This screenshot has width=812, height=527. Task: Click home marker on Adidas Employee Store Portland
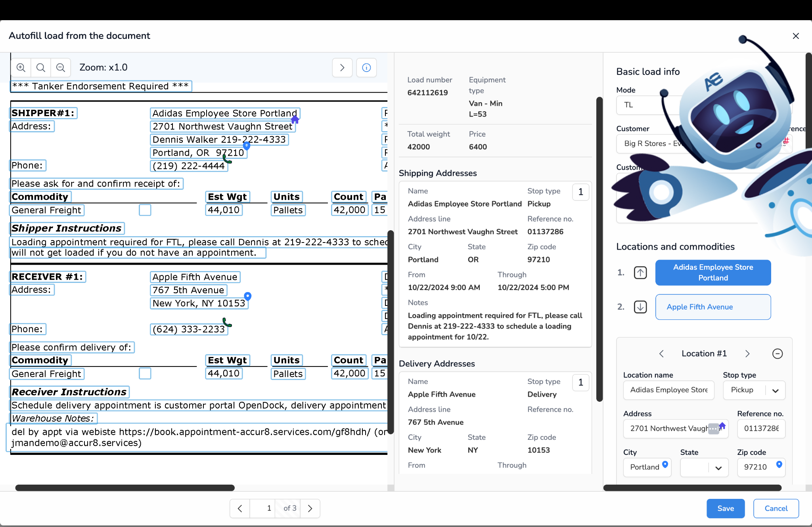click(x=295, y=119)
